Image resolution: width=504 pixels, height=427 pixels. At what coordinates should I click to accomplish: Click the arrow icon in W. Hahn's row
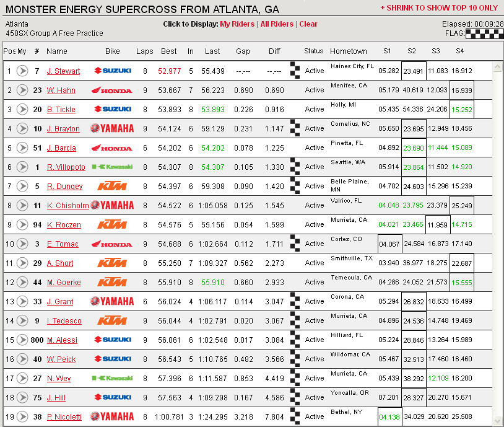[x=22, y=90]
